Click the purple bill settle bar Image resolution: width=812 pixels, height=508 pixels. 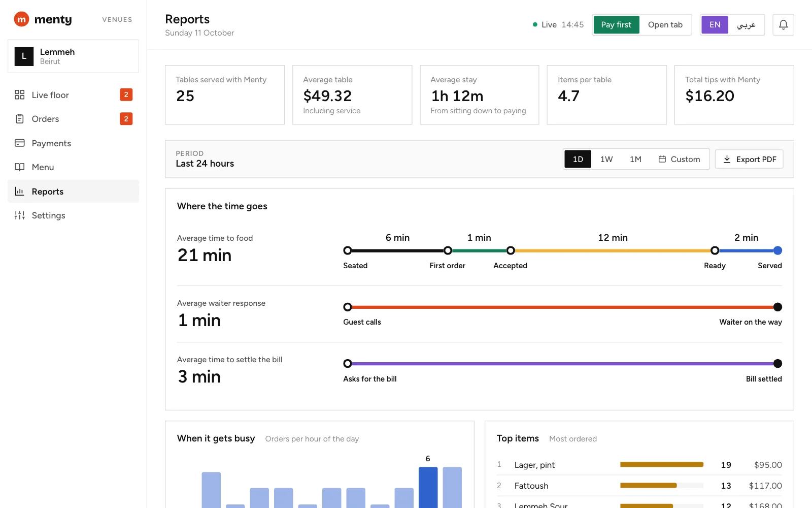coord(562,364)
